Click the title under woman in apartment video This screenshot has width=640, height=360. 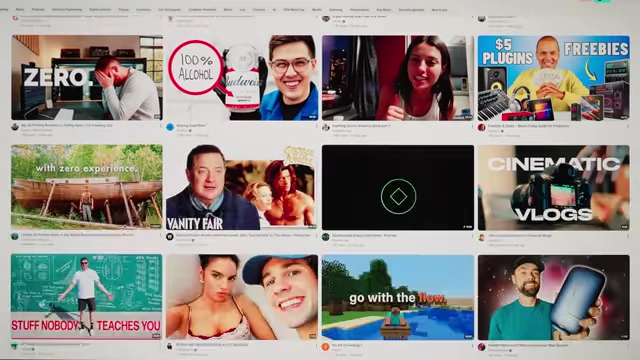coord(361,126)
